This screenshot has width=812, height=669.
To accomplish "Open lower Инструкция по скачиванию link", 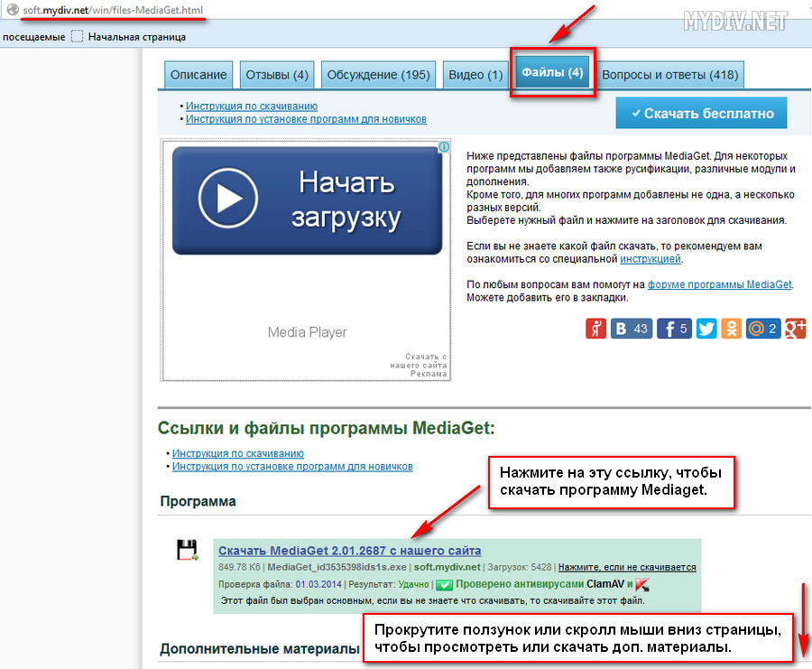I will [237, 453].
